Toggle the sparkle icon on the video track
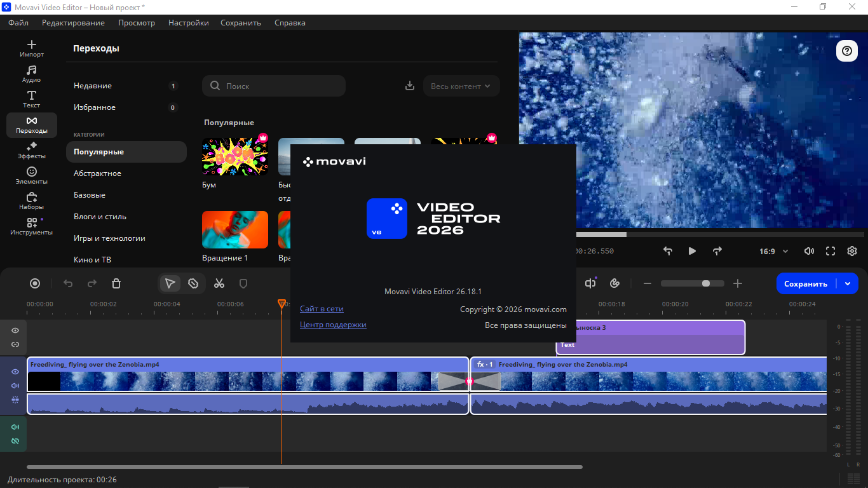The height and width of the screenshot is (488, 868). coord(15,400)
